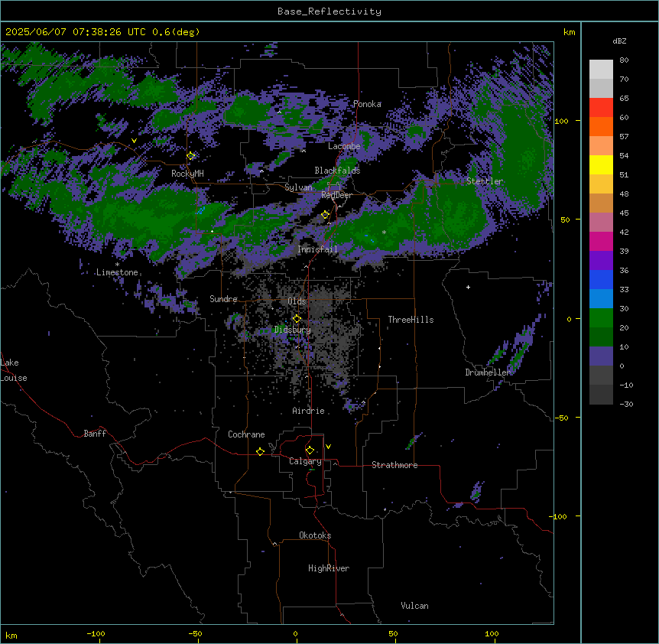This screenshot has width=659, height=644.
Task: Select the yellow diamond marker between Olds and Didsbury
Action: click(297, 319)
